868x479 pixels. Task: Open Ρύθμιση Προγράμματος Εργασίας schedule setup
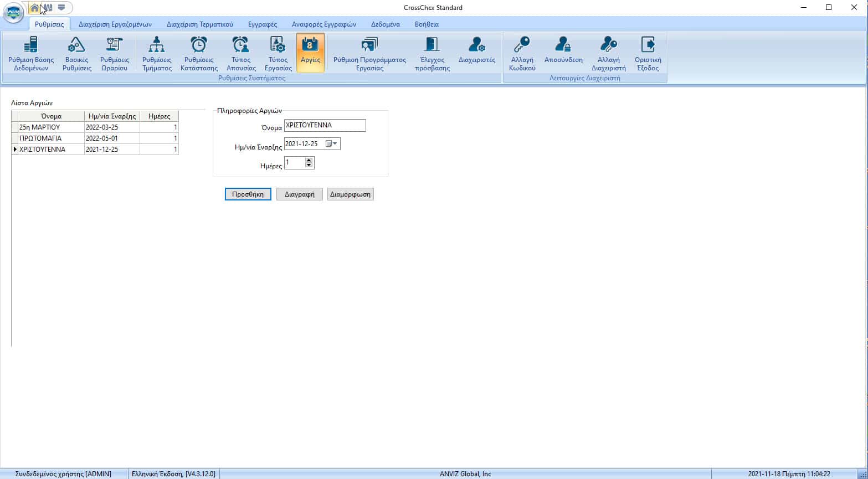pos(369,54)
